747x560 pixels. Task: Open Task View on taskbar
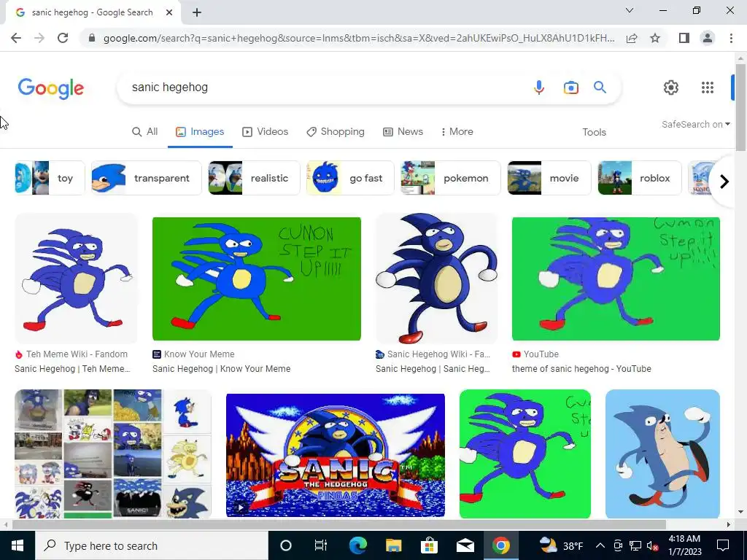coord(321,545)
